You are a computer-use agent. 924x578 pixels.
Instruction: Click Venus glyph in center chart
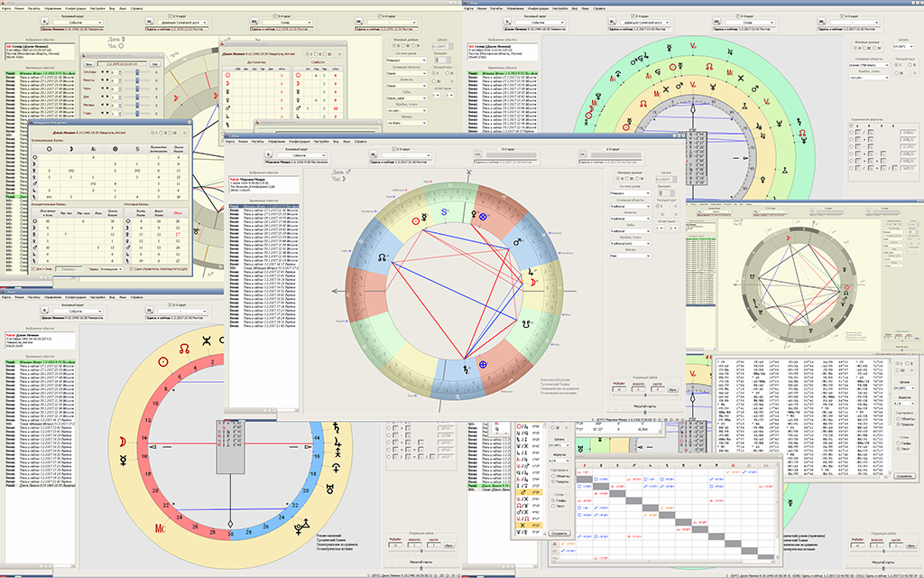tap(473, 214)
